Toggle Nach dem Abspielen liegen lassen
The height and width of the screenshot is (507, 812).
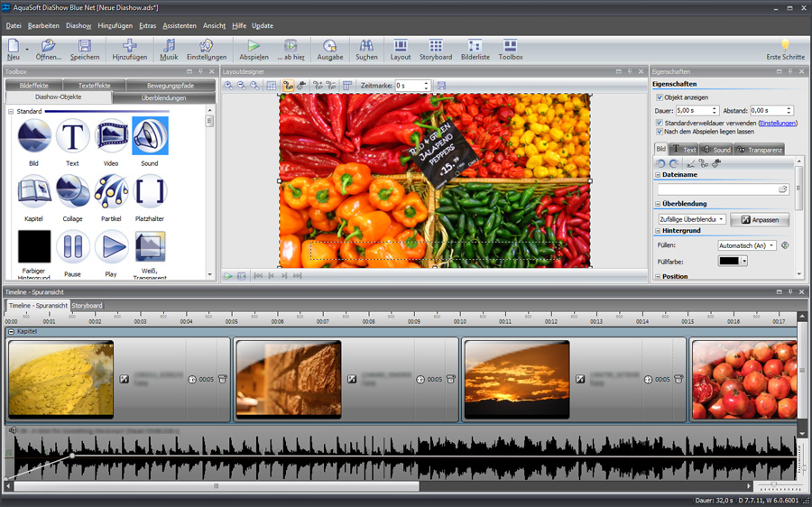tap(660, 132)
